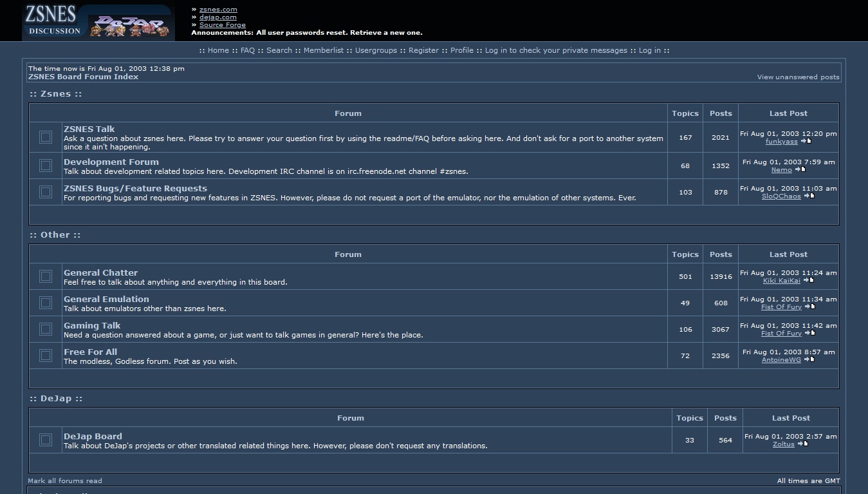Click 'All times are GMT' text
The image size is (868, 494).
808,480
